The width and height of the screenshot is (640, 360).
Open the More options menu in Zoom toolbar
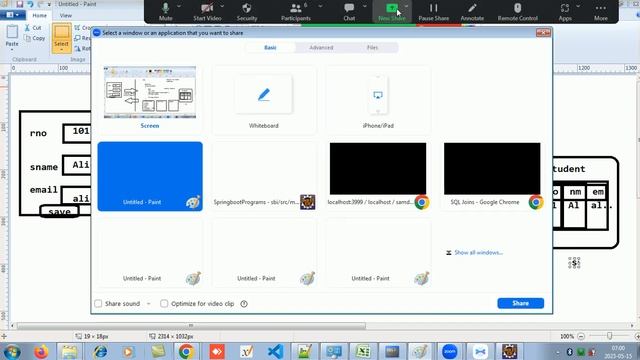tap(601, 11)
